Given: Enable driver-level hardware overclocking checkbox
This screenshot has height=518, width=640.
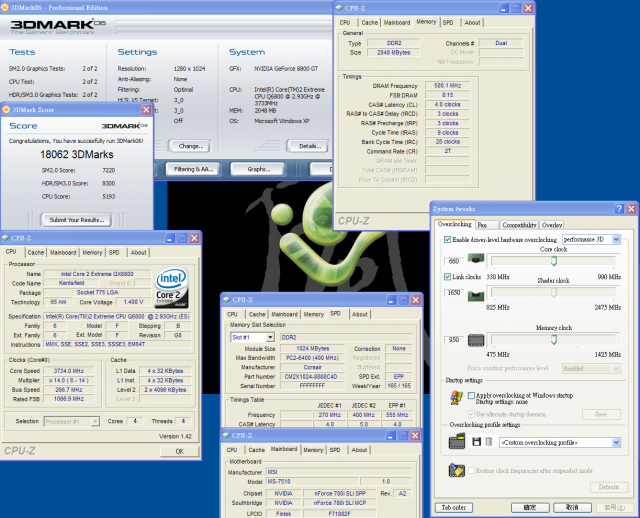Looking at the screenshot, I should click(447, 240).
